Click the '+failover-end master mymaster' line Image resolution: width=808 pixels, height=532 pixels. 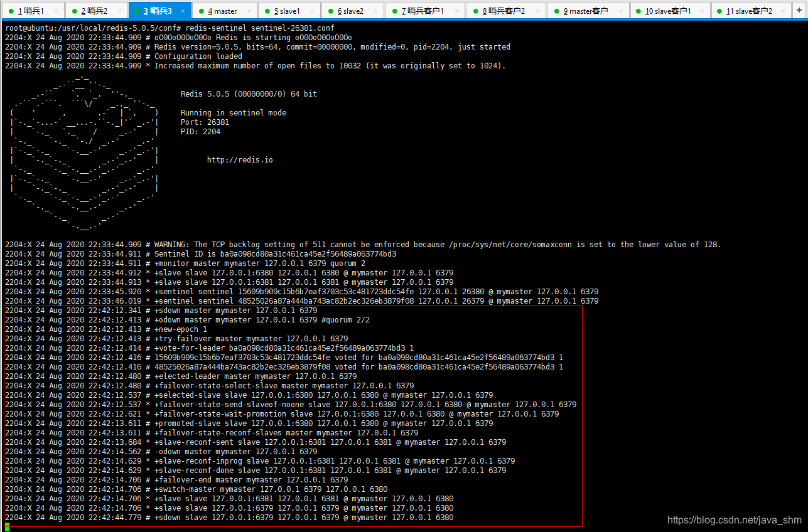pos(176,480)
